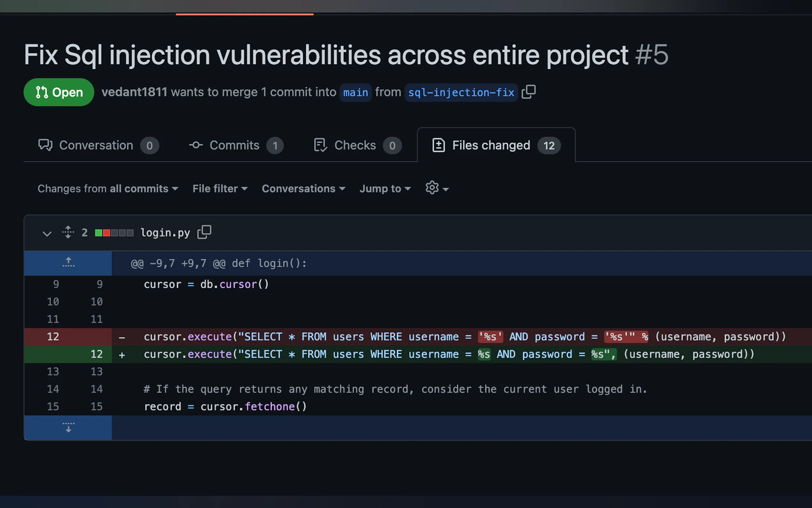Open vedant1811 user profile link
The image size is (812, 508).
click(x=134, y=92)
